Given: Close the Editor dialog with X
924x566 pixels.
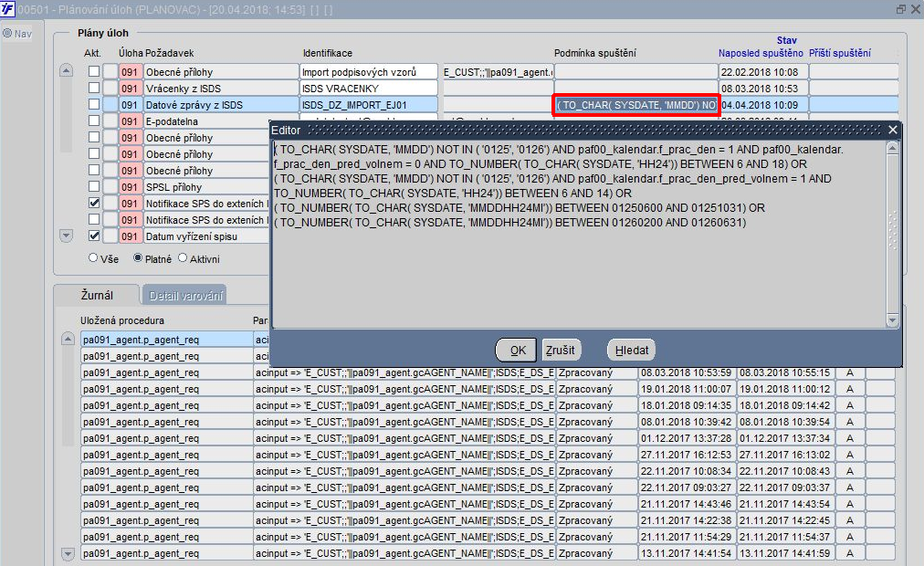Looking at the screenshot, I should coord(893,131).
